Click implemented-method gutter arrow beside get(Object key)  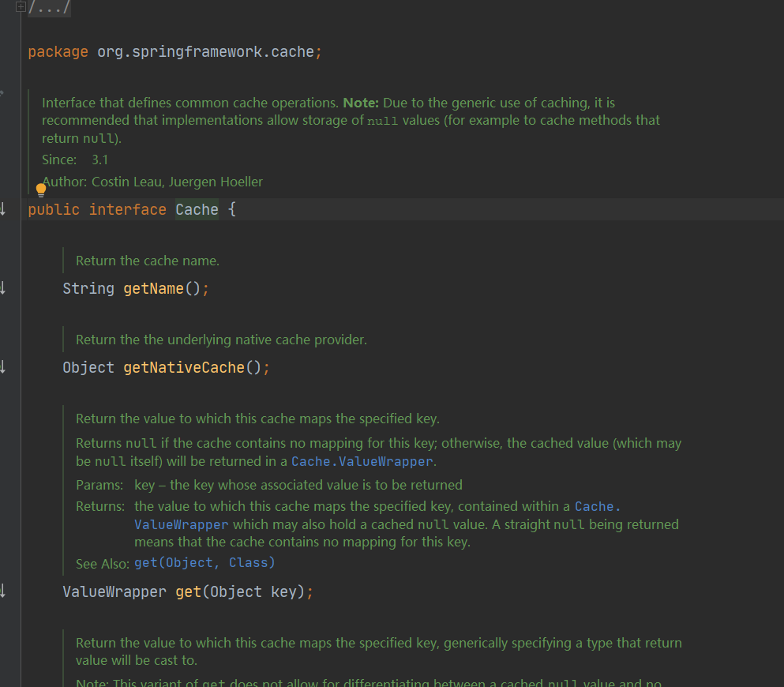click(2, 591)
